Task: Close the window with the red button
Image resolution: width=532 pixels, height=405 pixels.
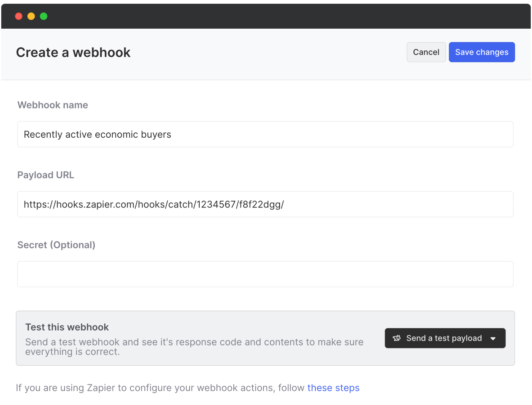Action: point(19,16)
